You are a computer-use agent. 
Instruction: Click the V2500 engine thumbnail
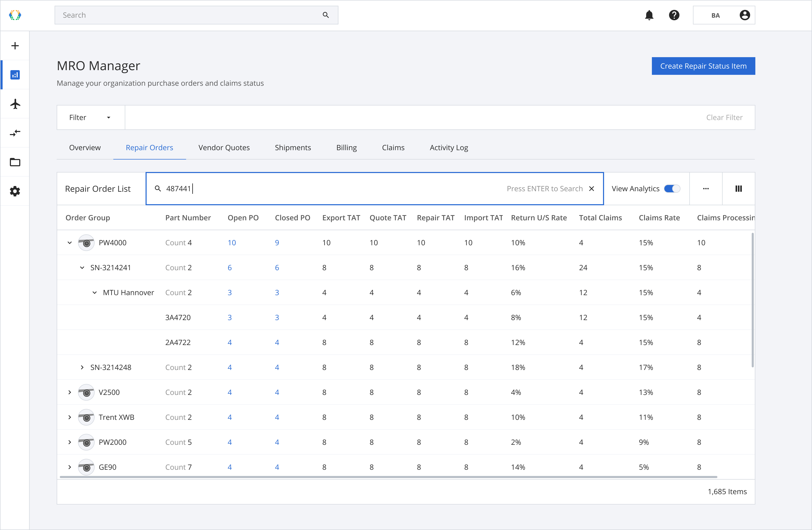[86, 392]
